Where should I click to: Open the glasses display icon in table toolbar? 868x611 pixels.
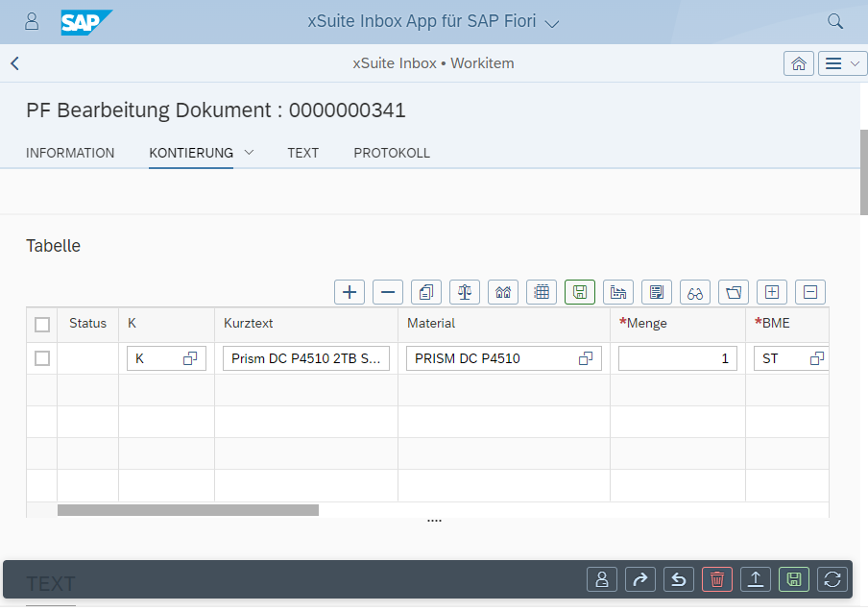click(x=695, y=292)
